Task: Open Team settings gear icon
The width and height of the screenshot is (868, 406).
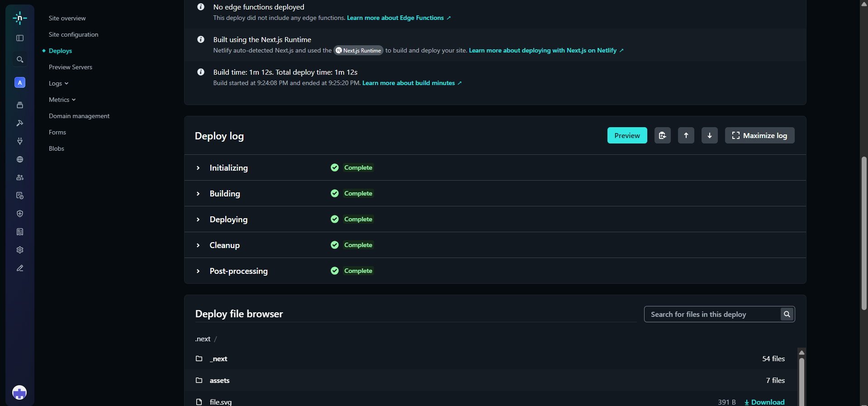Action: [x=20, y=250]
